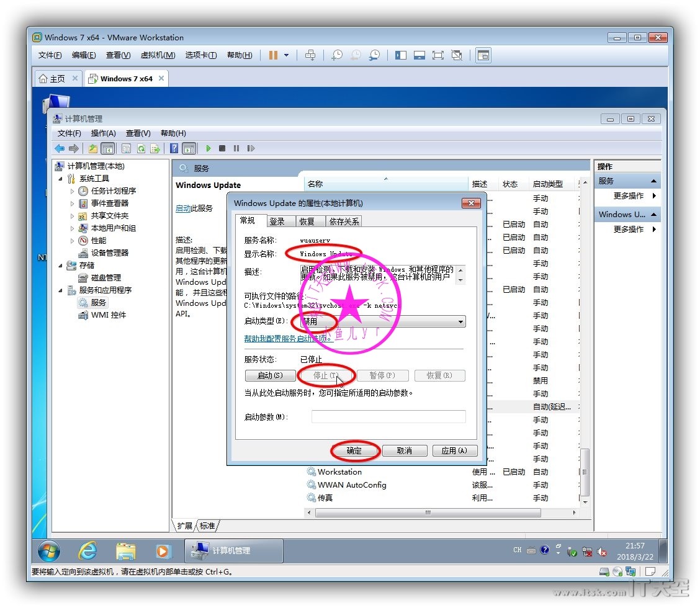The image size is (700, 608).
Task: Click the VMware pause (suspend) icon
Action: click(x=273, y=55)
